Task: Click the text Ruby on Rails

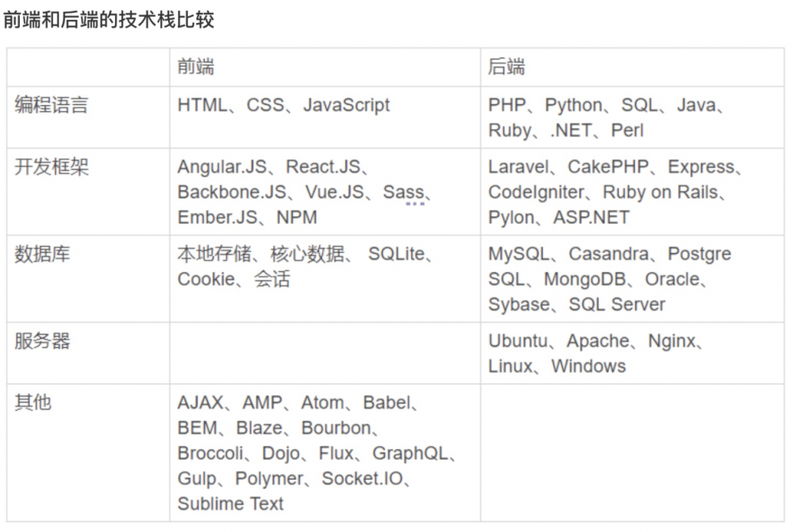Action: (x=660, y=192)
